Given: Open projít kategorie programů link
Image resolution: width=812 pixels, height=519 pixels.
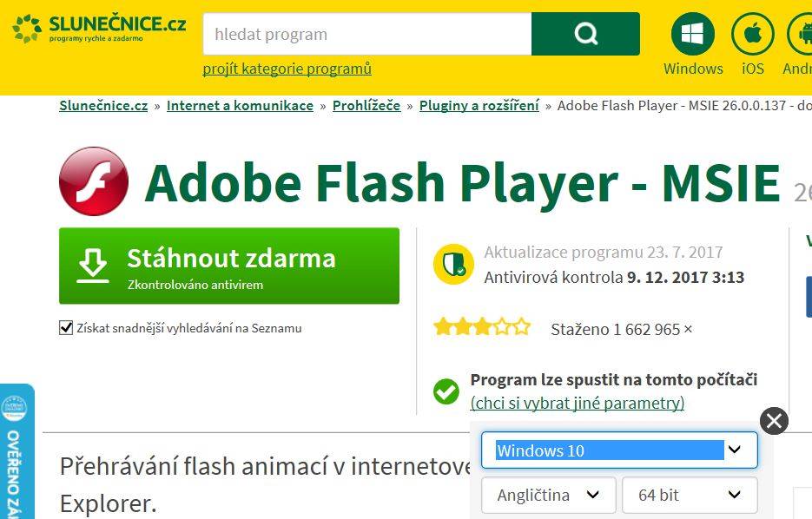Looking at the screenshot, I should [x=287, y=69].
